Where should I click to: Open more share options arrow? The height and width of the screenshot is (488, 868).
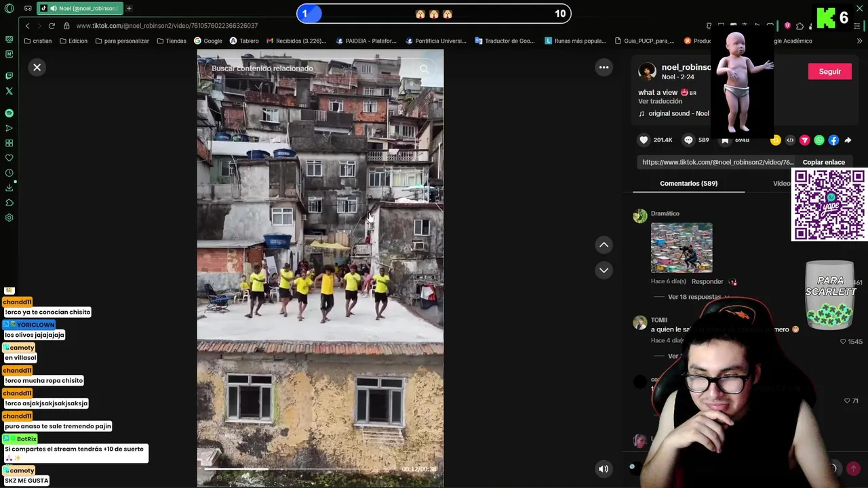[x=848, y=140]
